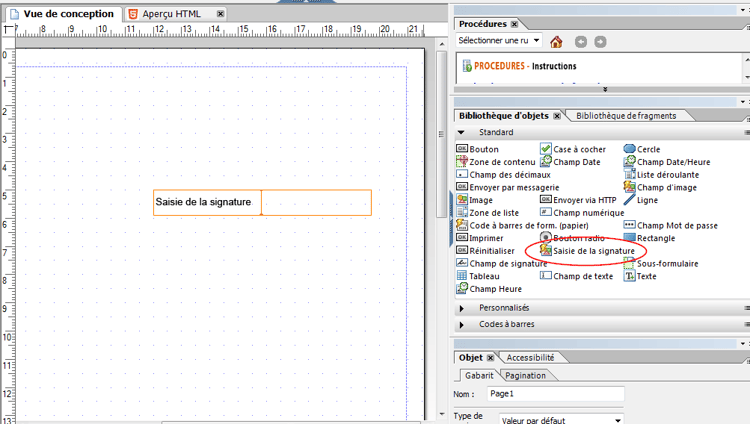This screenshot has height=424, width=750.
Task: Collapse the Standard object category
Action: tap(461, 133)
